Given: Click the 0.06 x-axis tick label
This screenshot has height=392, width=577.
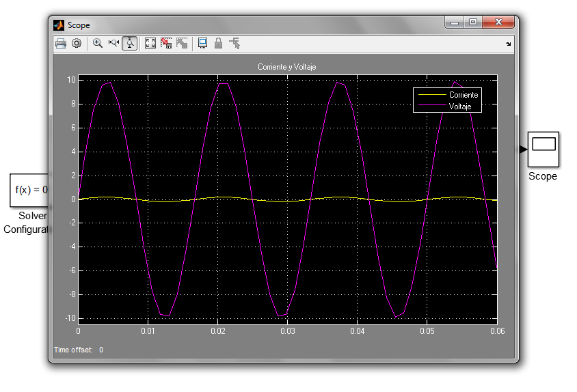Looking at the screenshot, I should click(x=498, y=331).
